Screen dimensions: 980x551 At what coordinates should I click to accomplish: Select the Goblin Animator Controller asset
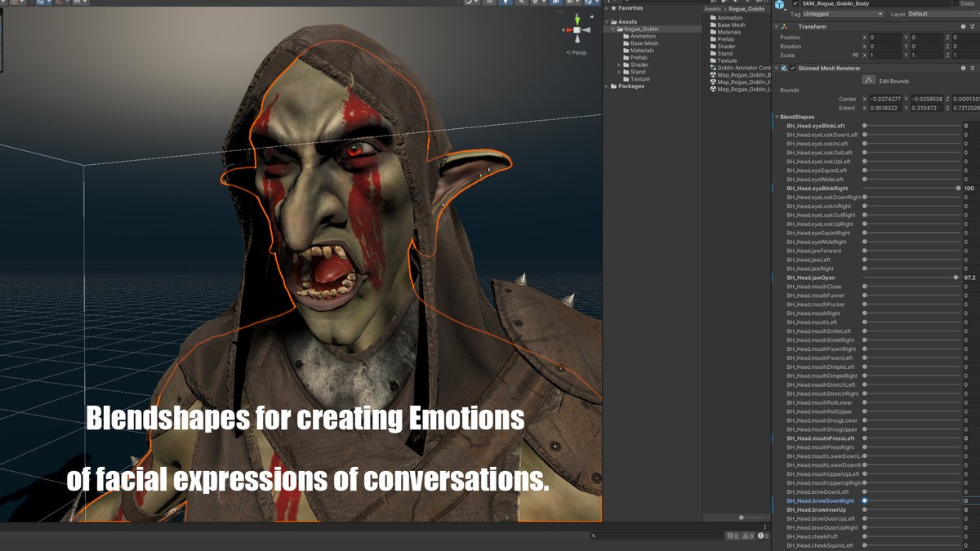click(740, 68)
